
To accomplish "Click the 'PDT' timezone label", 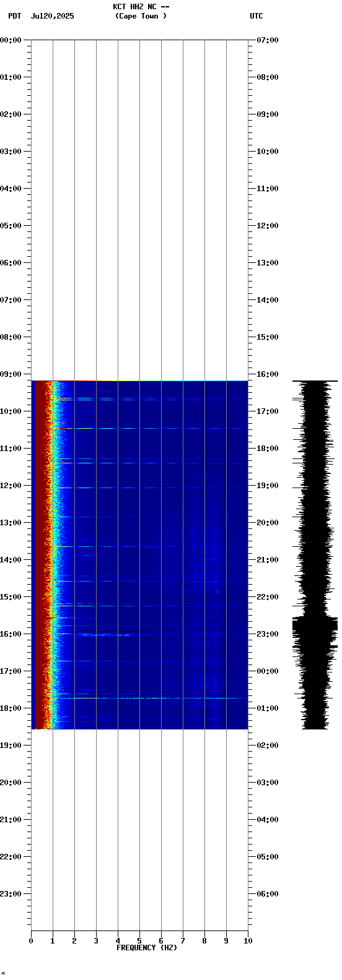I will 14,16.
